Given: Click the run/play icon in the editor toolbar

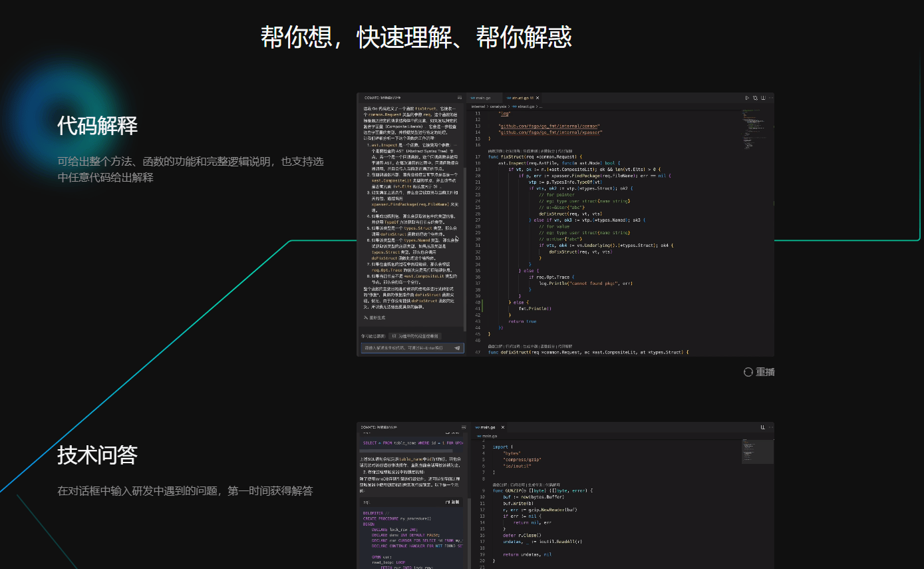Looking at the screenshot, I should point(747,98).
